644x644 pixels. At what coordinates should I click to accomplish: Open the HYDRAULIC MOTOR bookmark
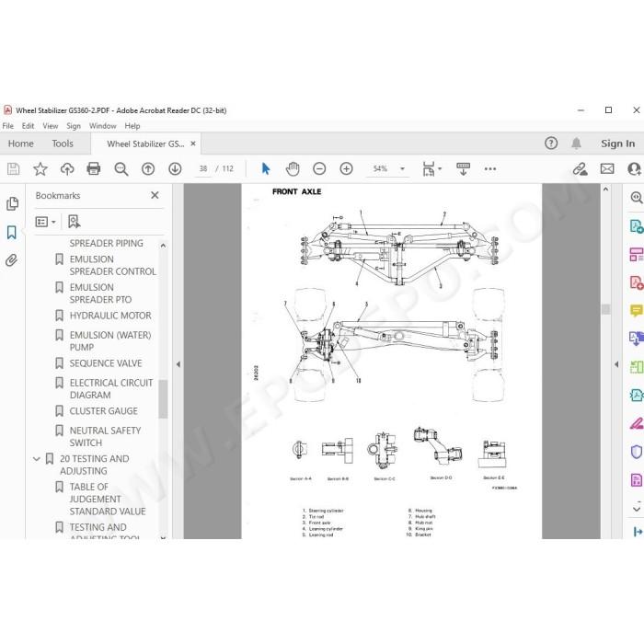(x=110, y=316)
